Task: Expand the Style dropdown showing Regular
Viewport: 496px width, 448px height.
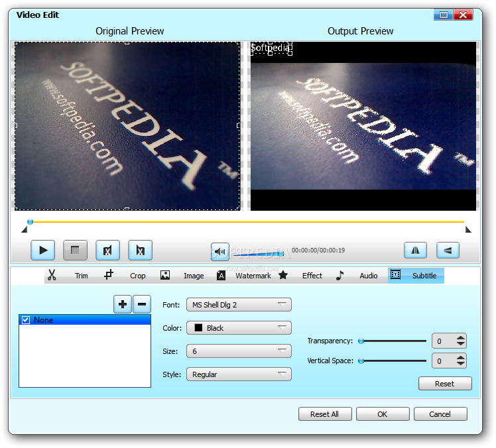Action: [239, 374]
